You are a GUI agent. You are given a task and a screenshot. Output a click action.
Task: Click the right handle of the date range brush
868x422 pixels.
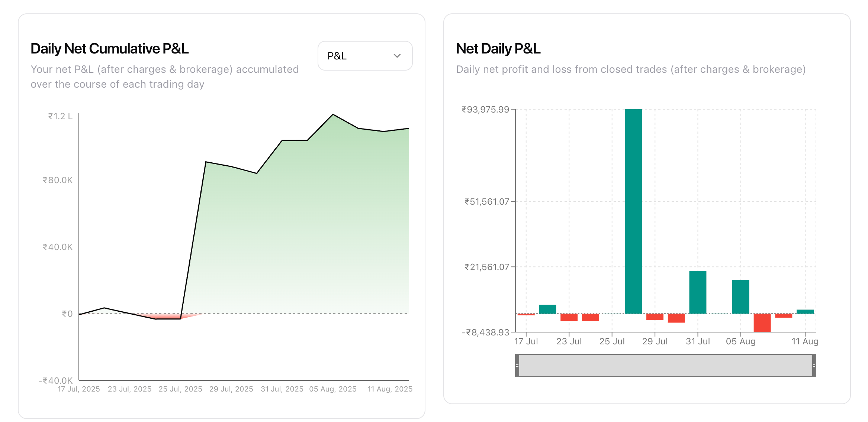click(x=814, y=366)
